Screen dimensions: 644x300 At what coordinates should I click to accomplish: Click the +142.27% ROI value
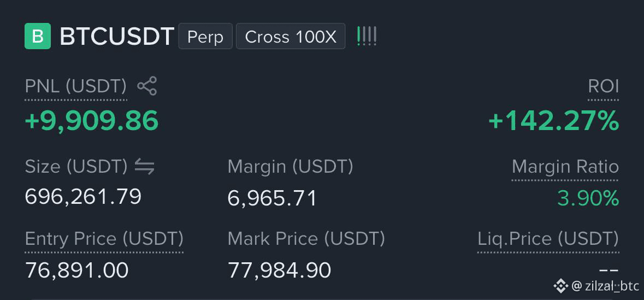554,121
